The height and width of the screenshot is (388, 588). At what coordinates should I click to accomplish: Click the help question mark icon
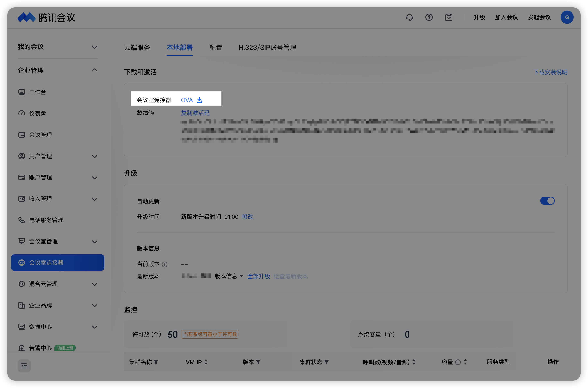[429, 17]
